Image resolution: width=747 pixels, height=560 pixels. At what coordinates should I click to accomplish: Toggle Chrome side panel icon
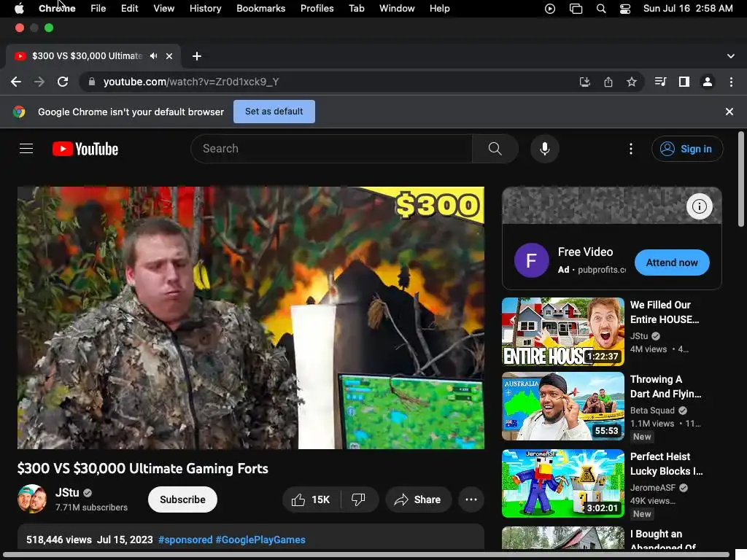684,82
